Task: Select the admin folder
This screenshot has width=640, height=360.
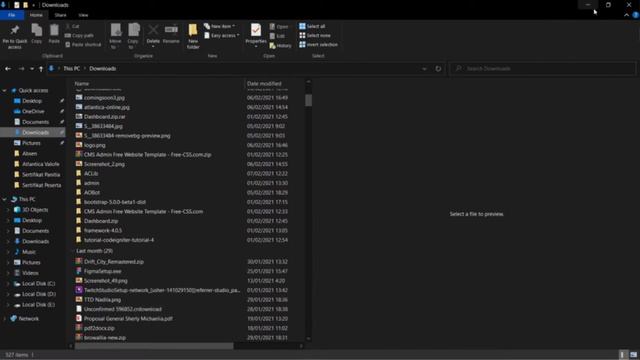Action: (91, 183)
